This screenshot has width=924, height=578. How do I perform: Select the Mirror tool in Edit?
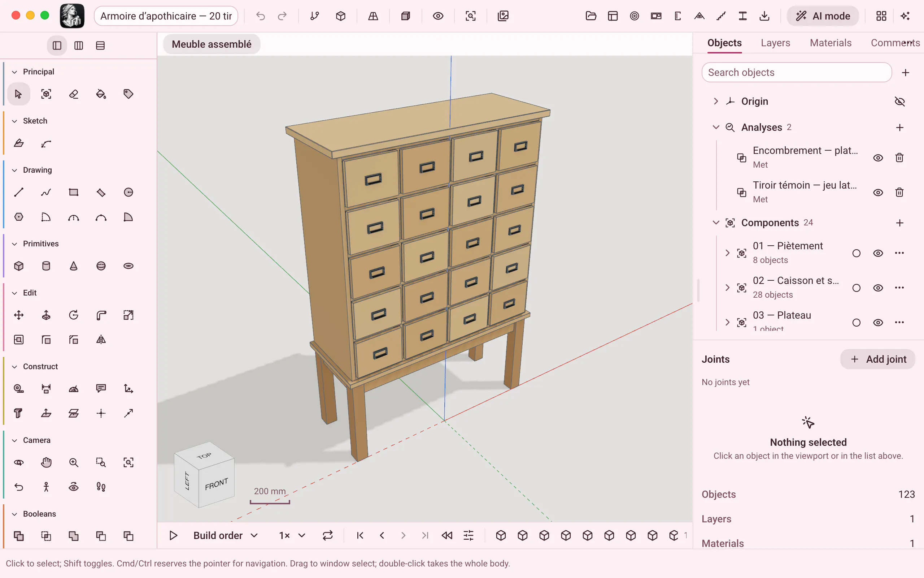tap(101, 340)
